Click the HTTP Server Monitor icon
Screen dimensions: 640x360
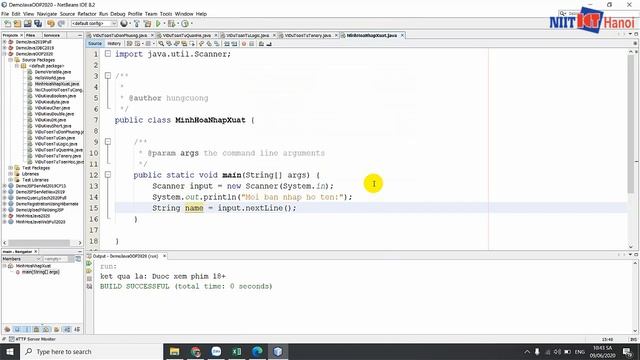[11, 339]
